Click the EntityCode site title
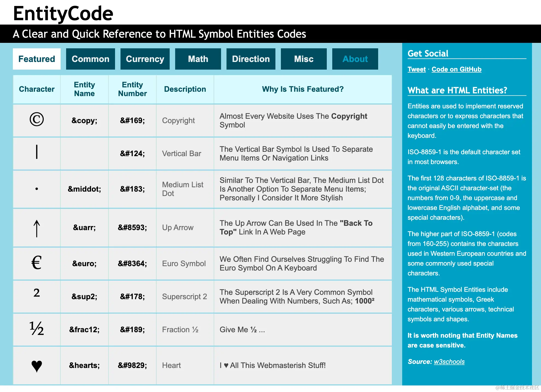Image resolution: width=541 pixels, height=392 pixels. point(63,13)
